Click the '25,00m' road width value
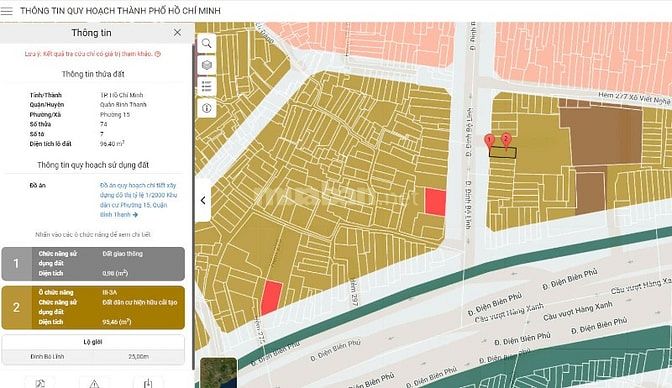672x388 pixels. (x=138, y=357)
